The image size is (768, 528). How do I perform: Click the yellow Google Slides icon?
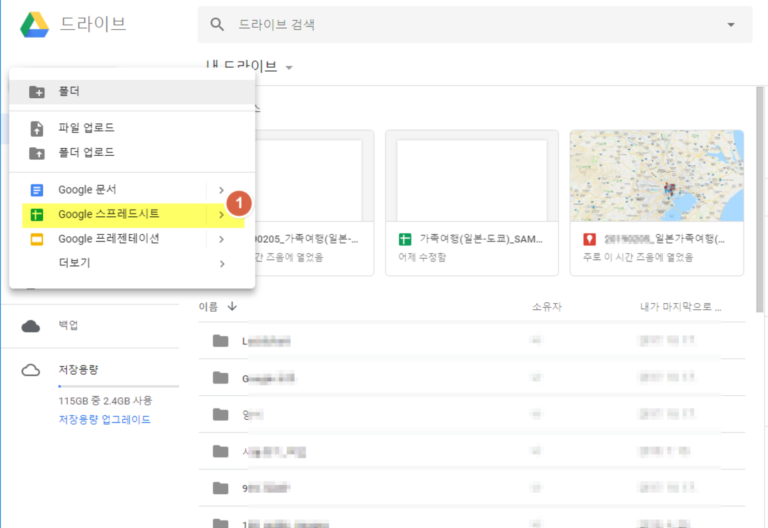click(37, 240)
